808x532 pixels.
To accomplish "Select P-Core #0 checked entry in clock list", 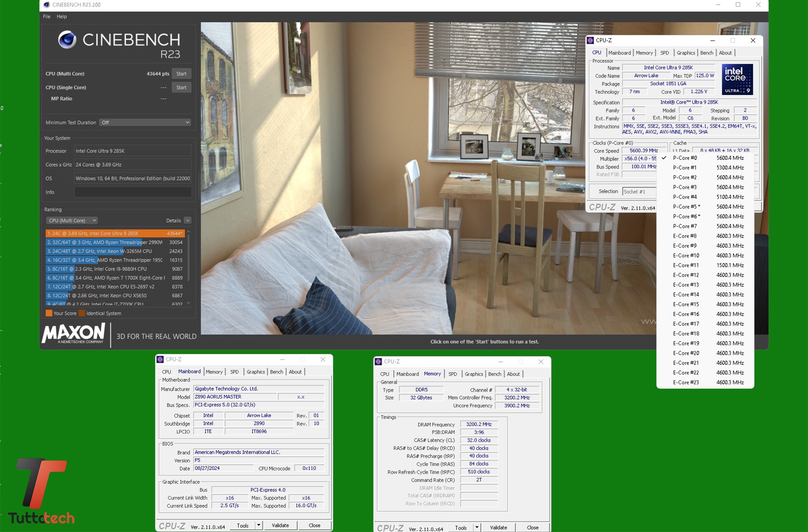I will pos(705,158).
